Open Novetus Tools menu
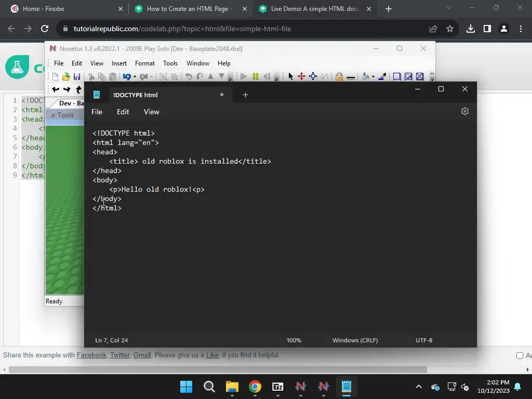 [x=170, y=63]
